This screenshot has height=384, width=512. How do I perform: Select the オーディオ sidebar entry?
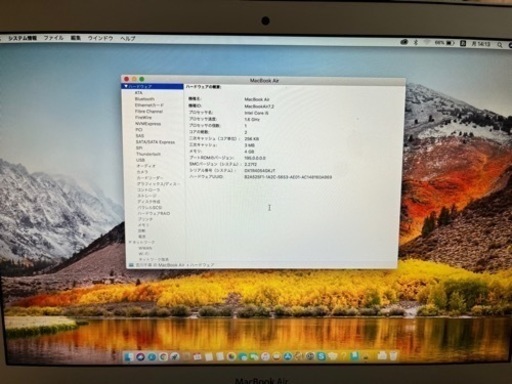146,166
